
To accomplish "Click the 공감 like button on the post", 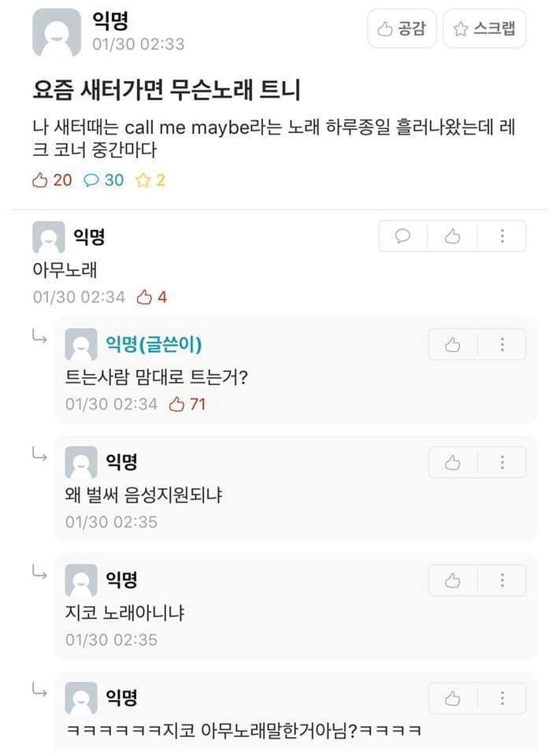I will point(402,29).
